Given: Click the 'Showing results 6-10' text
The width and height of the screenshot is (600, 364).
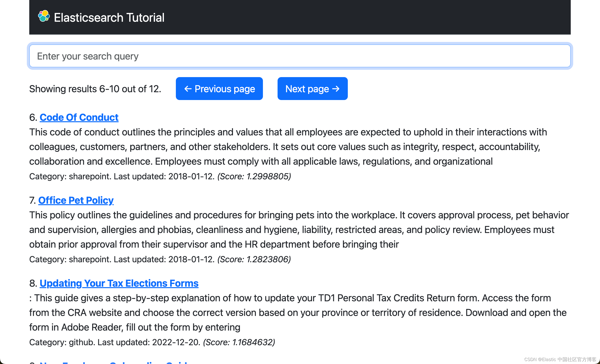Looking at the screenshot, I should (x=95, y=89).
